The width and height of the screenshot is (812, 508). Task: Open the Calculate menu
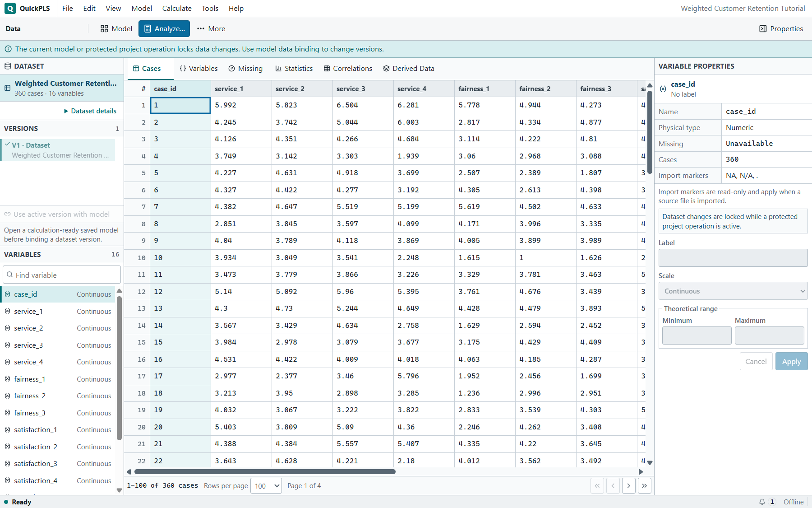click(177, 8)
